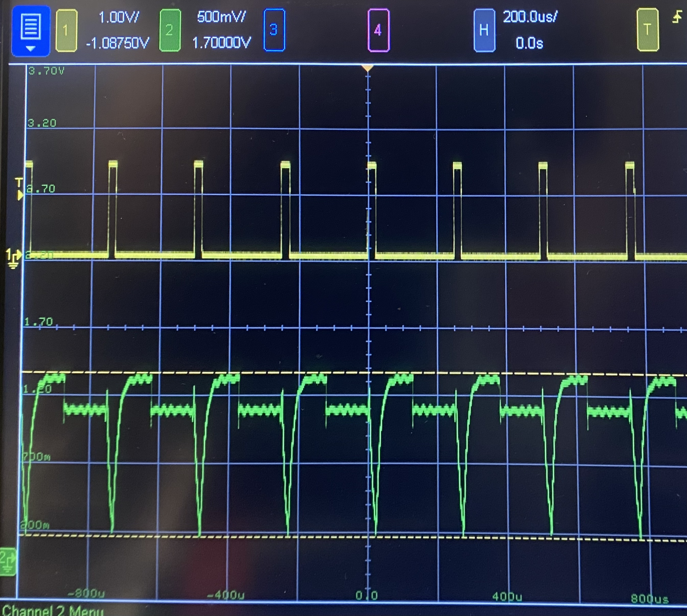Open the horizontal H settings button

coord(484,30)
